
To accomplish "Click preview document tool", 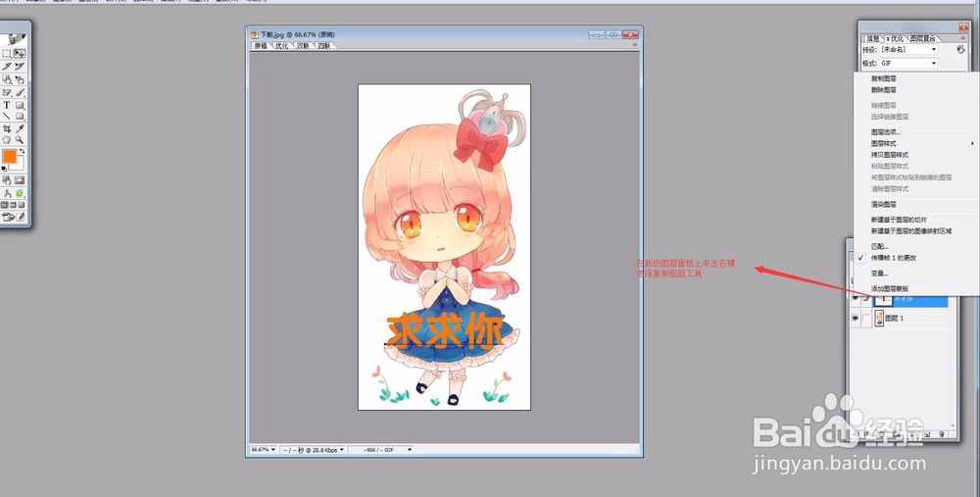I will pos(6,193).
